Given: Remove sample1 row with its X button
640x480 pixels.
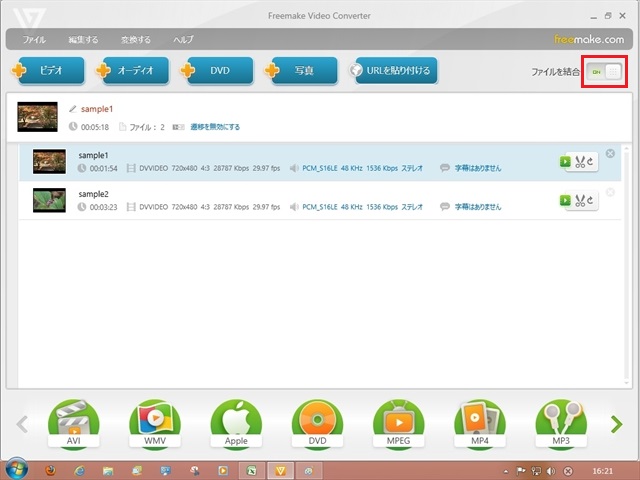Looking at the screenshot, I should pyautogui.click(x=611, y=154).
